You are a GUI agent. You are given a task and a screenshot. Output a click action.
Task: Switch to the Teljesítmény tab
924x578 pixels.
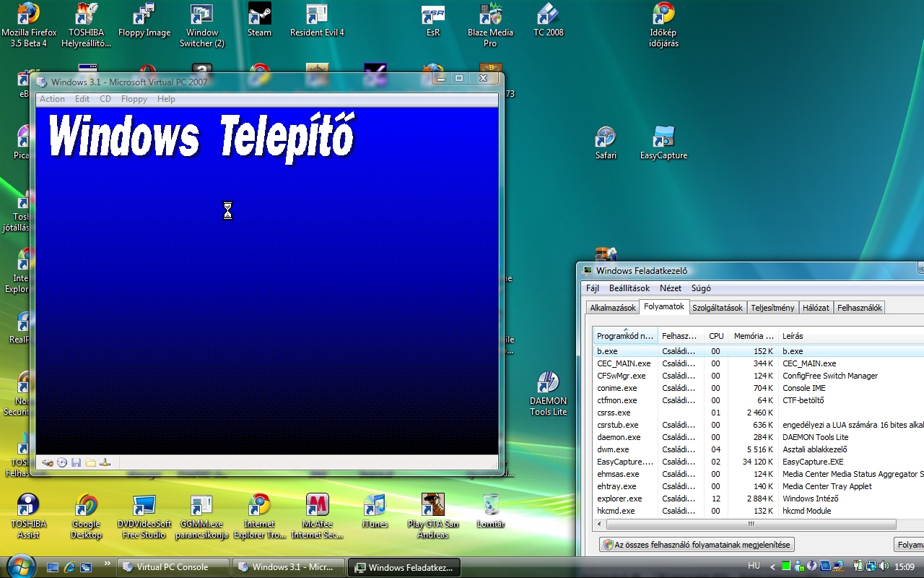[772, 308]
